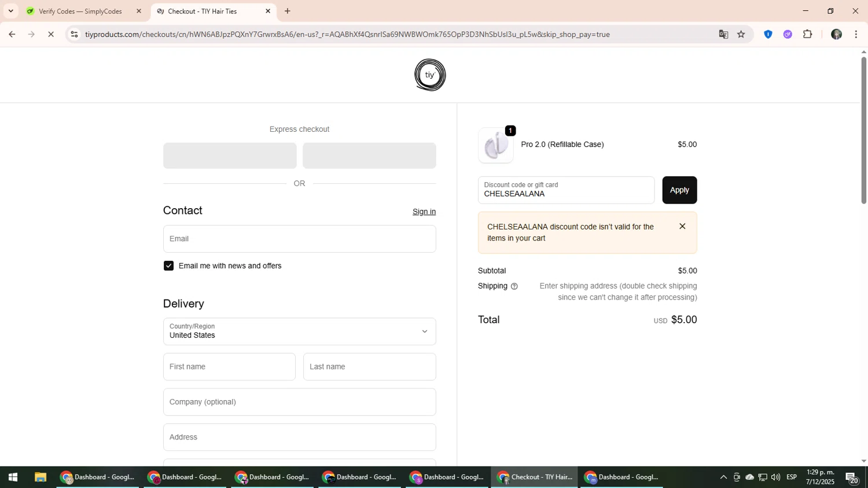The width and height of the screenshot is (868, 488).
Task: Click the browser back arrow
Action: pyautogui.click(x=12, y=34)
